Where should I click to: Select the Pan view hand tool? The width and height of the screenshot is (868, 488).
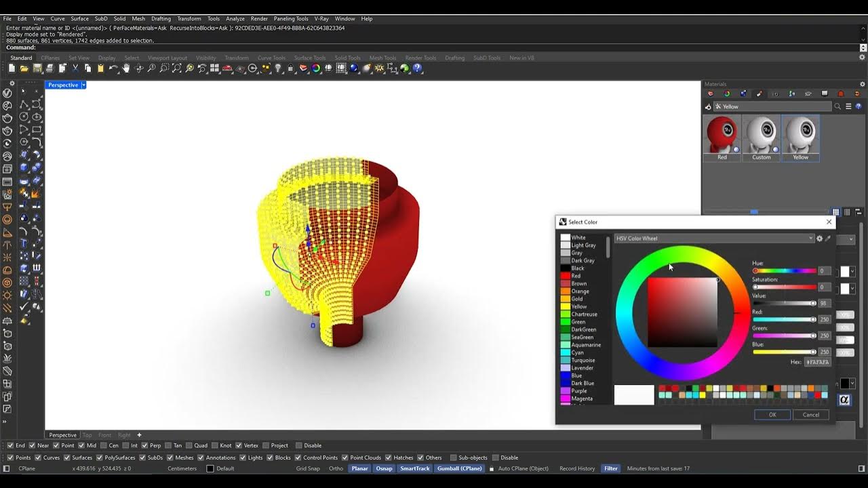pos(126,68)
